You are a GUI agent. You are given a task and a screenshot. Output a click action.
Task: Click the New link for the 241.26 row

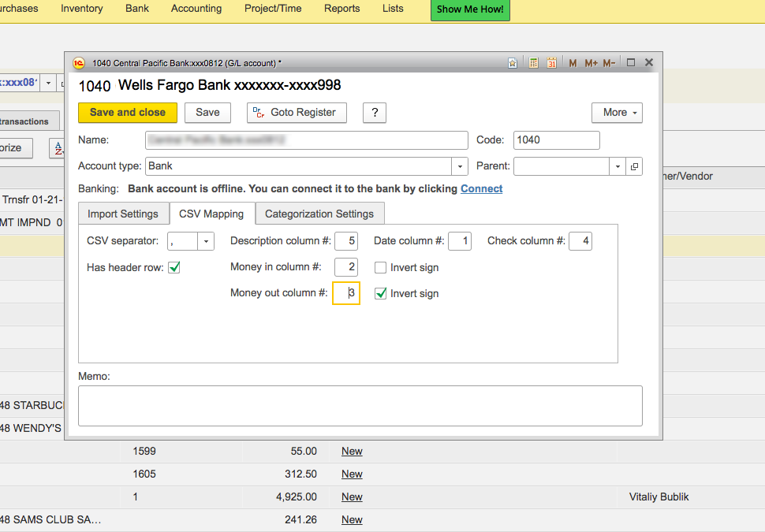[352, 520]
